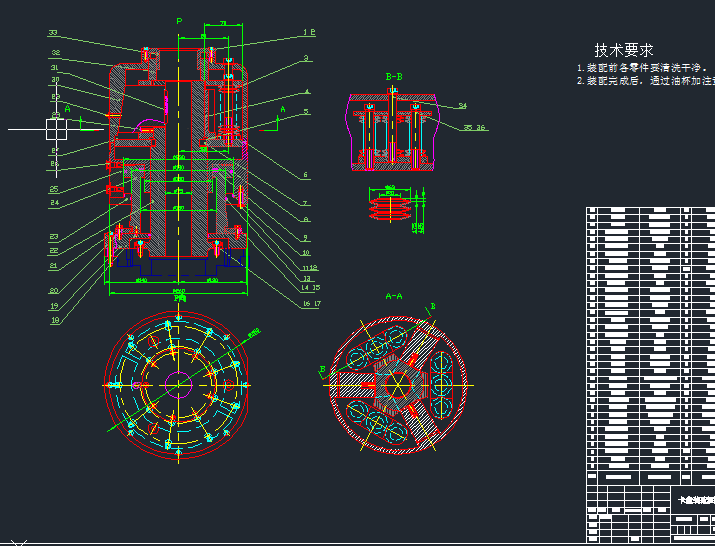Select part callout number 25
The height and width of the screenshot is (546, 715).
pos(54,190)
